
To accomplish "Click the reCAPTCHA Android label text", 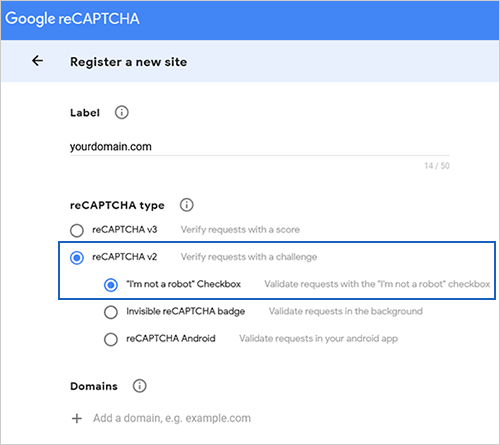I will [x=171, y=338].
